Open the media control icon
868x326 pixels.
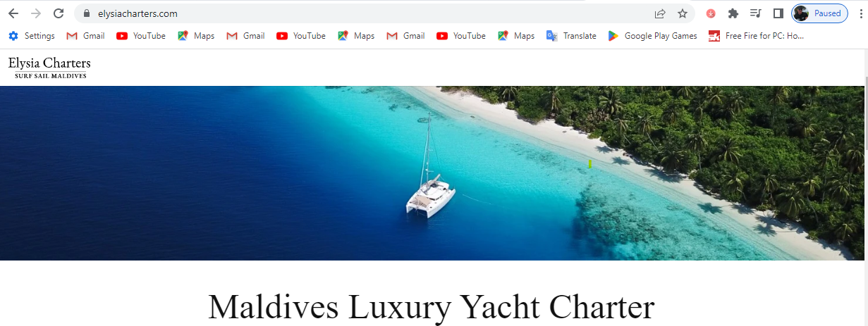click(x=756, y=13)
